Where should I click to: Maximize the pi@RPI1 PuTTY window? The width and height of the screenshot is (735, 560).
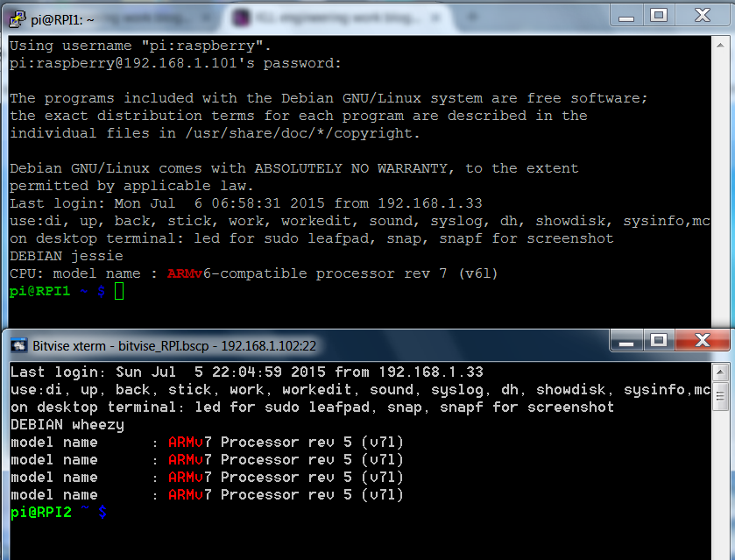(x=659, y=15)
